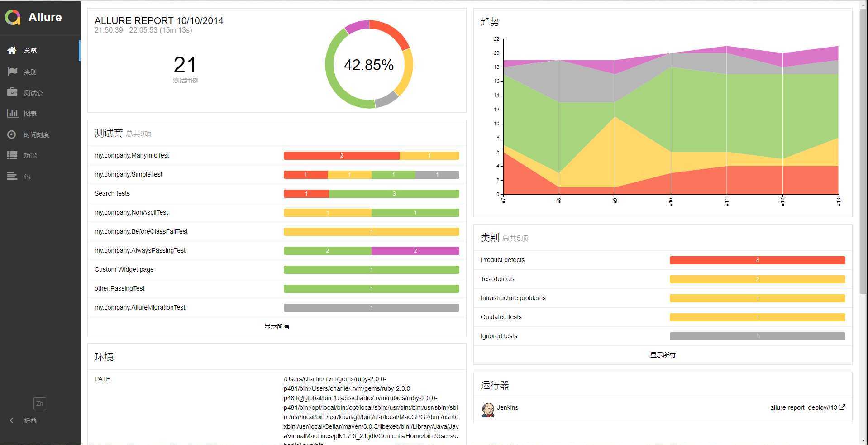Open timeline via the clock icon
Viewport: 868px width, 445px height.
coord(12,134)
